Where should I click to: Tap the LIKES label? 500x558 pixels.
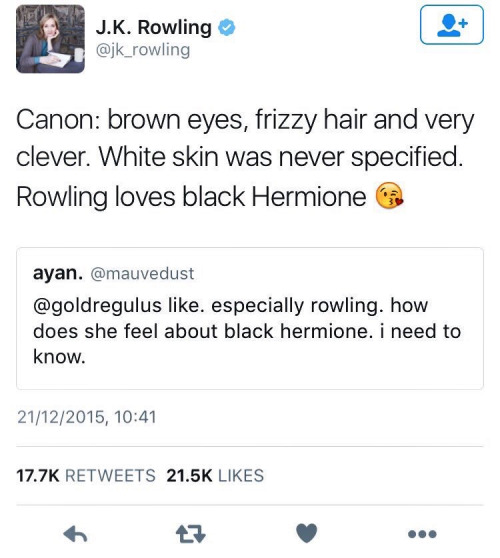[x=241, y=475]
